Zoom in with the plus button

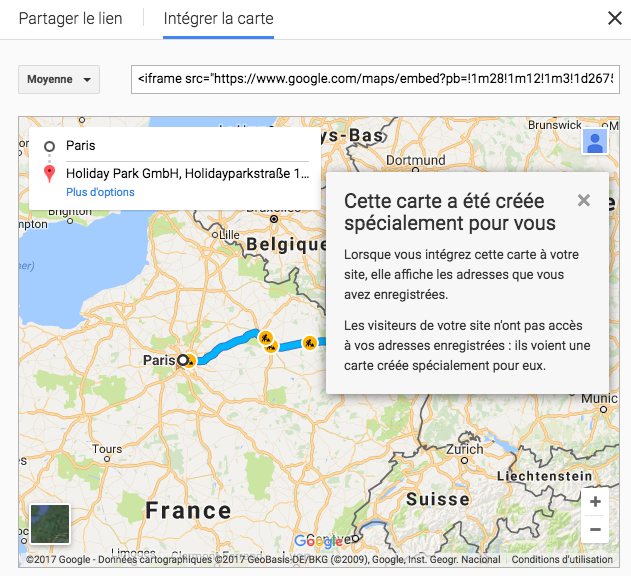(x=595, y=502)
